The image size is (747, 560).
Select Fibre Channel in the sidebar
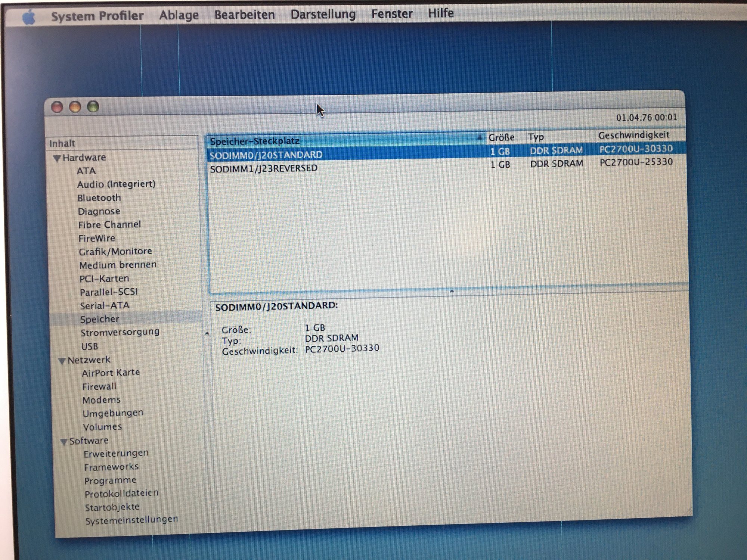tap(109, 225)
